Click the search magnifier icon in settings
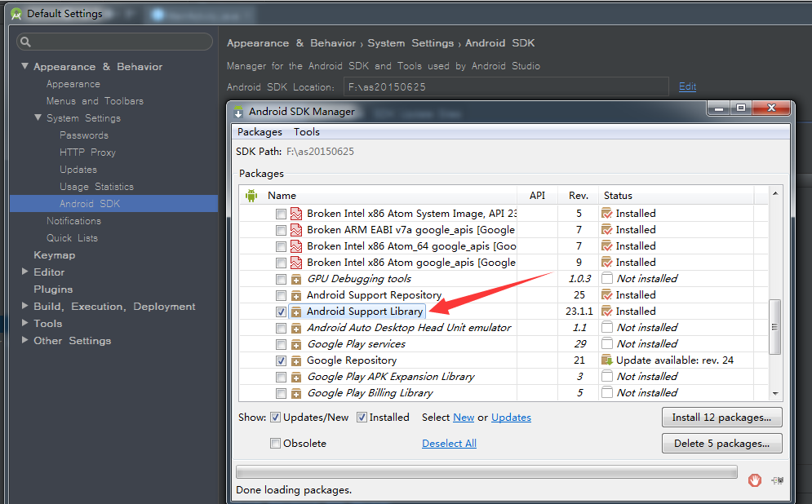This screenshot has width=812, height=504. [25, 42]
